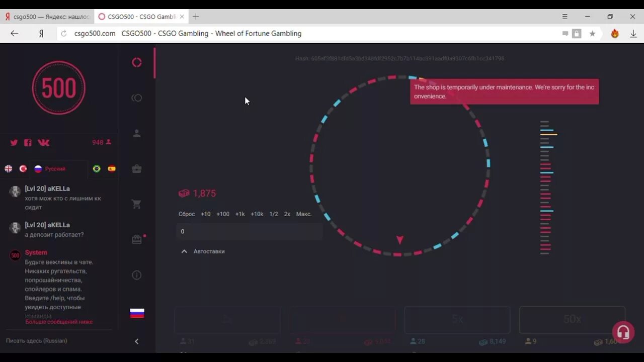Viewport: 644px width, 362px height.
Task: Bet on the 50x multiplier
Action: 572,320
